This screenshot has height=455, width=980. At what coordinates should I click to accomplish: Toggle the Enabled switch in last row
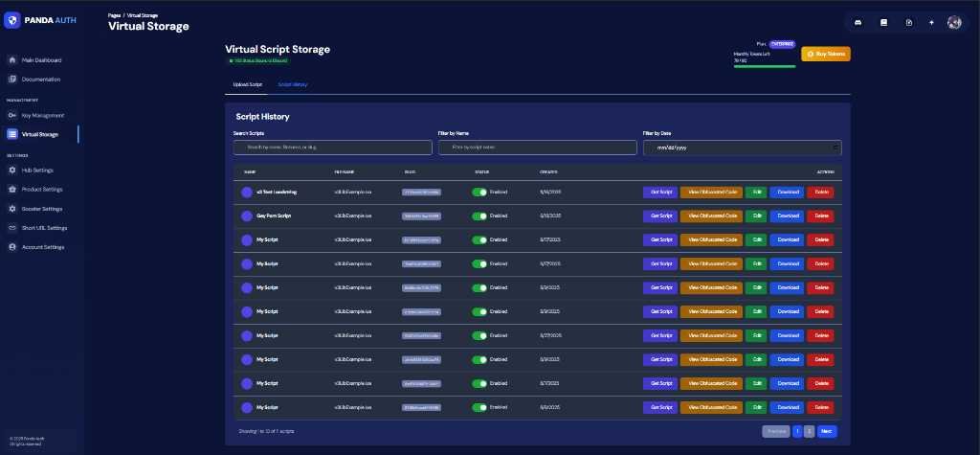tap(479, 407)
